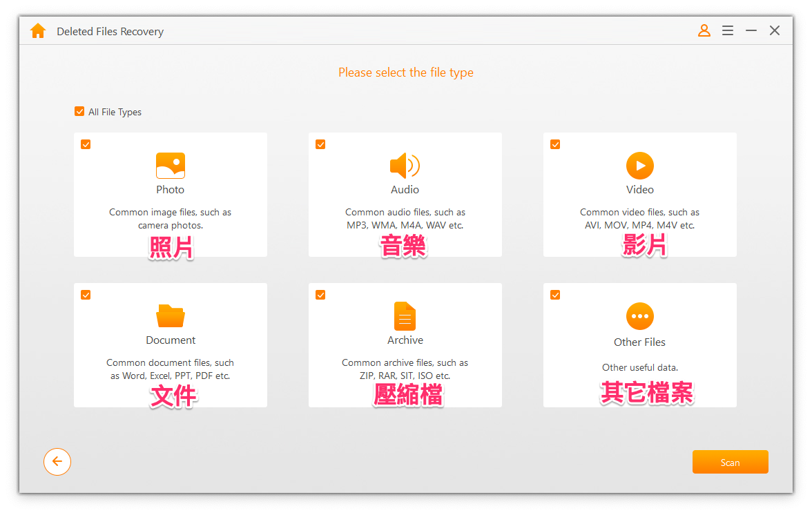Screen dimensions: 812x515
Task: Click 'AVI, MOV, MP4, M4V etc.' text
Action: coord(639,225)
